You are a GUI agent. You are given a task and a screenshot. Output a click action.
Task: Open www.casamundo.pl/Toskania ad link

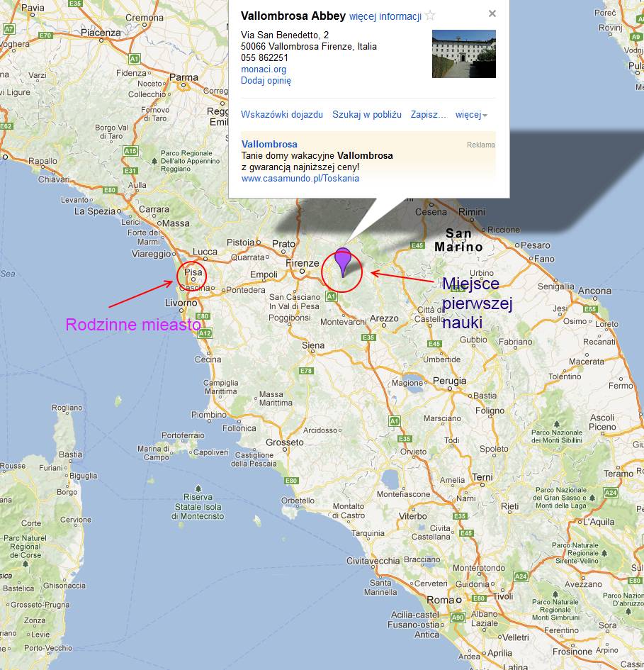(x=300, y=179)
